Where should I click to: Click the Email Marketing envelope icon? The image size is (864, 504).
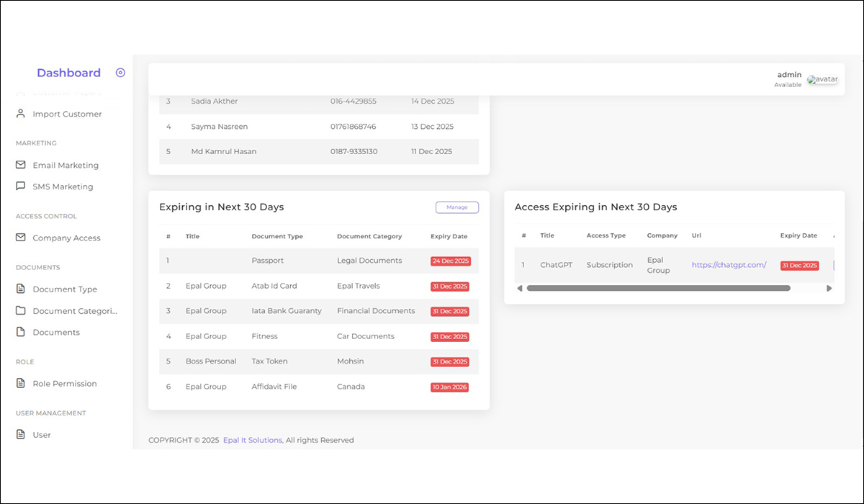pyautogui.click(x=20, y=165)
